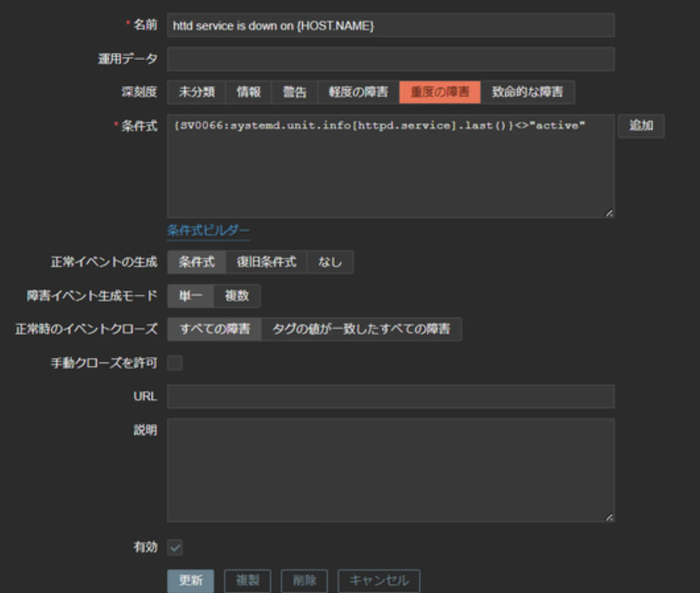Image resolution: width=700 pixels, height=593 pixels.
Task: Select the 重度の障害 severity level
Action: click(x=440, y=92)
